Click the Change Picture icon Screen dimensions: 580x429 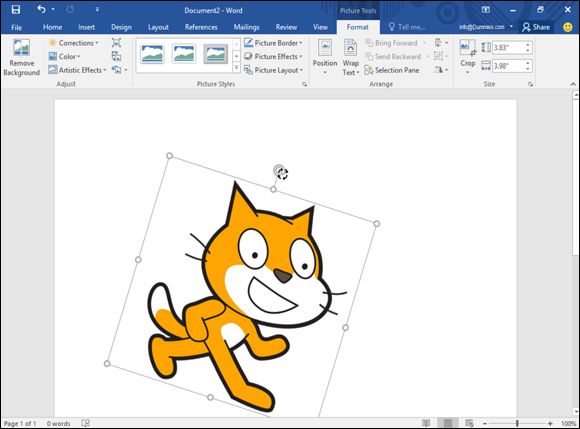117,56
